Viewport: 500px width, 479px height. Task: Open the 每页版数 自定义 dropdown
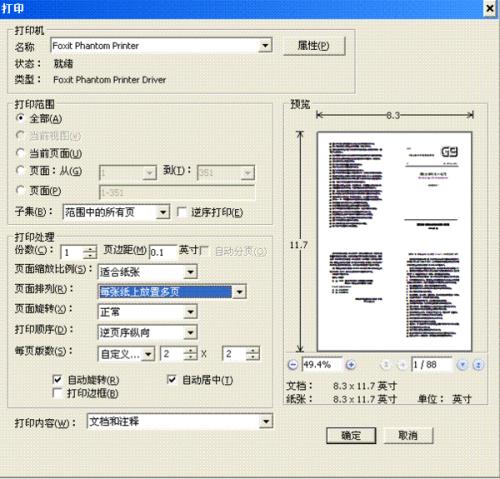(148, 354)
